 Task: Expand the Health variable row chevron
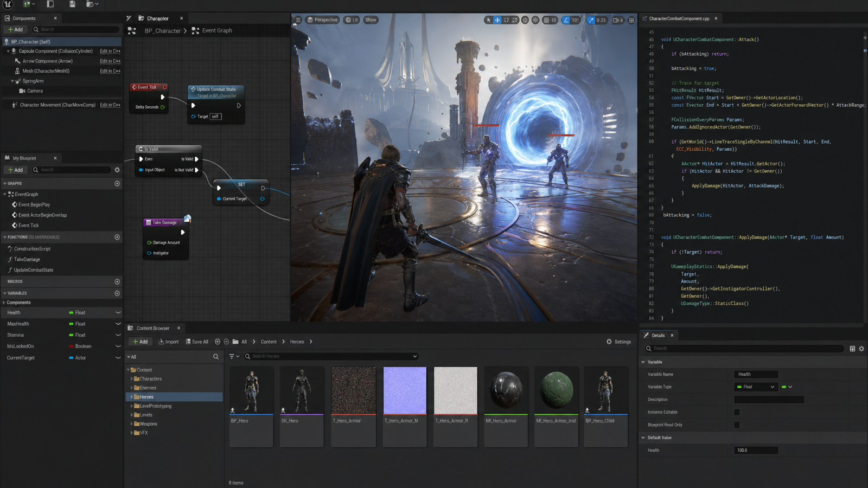pos(118,313)
